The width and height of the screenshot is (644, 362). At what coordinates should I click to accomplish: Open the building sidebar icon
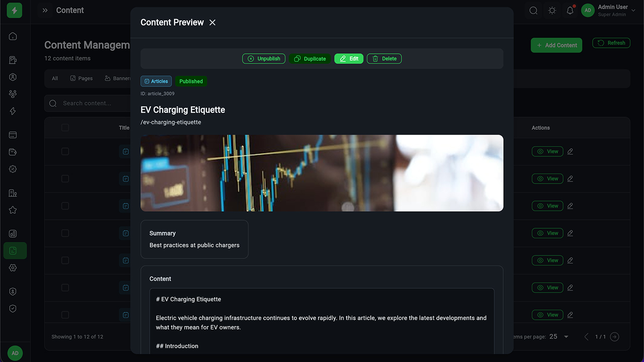[13, 193]
